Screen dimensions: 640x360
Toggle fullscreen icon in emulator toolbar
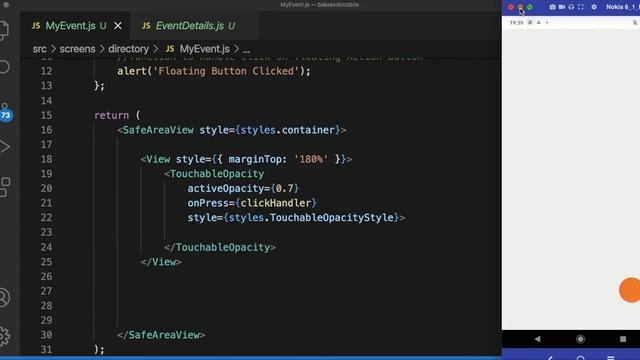[x=581, y=7]
